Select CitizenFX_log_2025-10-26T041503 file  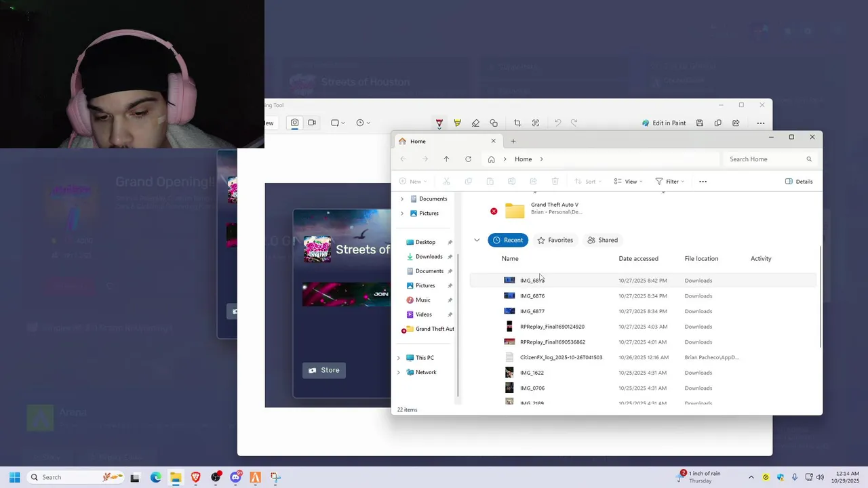tap(643, 357)
